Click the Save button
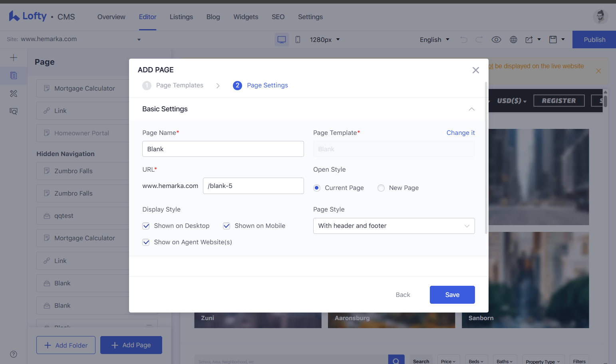 pos(452,295)
